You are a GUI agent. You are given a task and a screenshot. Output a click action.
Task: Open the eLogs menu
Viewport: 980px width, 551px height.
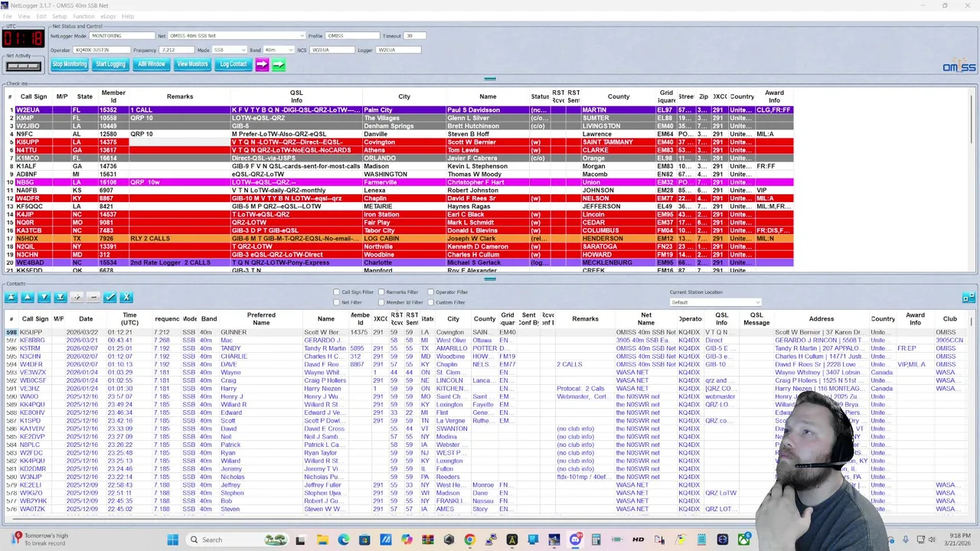108,16
